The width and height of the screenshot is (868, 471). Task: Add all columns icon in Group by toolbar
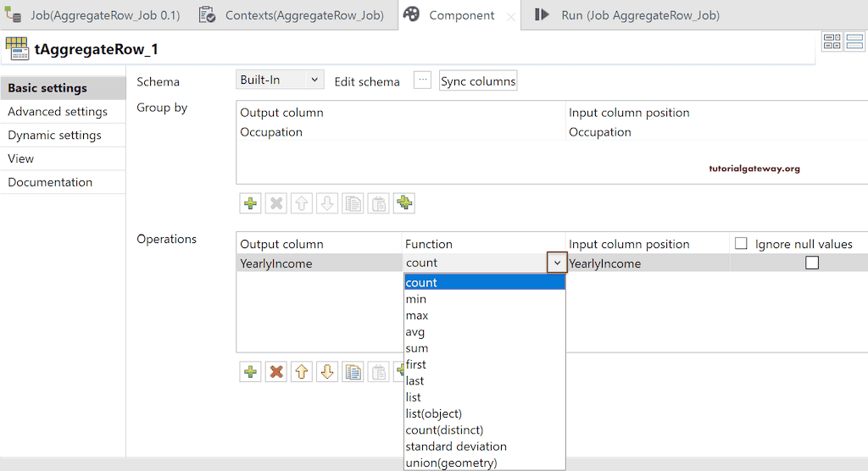coord(404,203)
